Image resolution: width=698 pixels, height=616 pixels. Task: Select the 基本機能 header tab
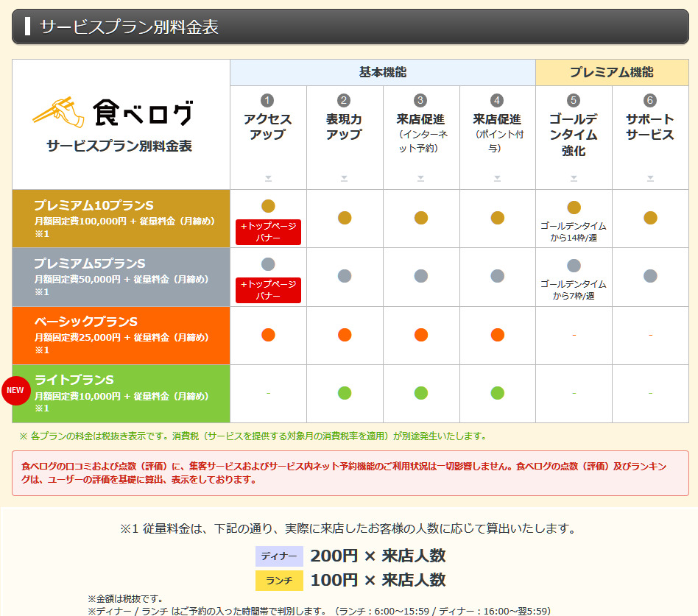(x=382, y=73)
